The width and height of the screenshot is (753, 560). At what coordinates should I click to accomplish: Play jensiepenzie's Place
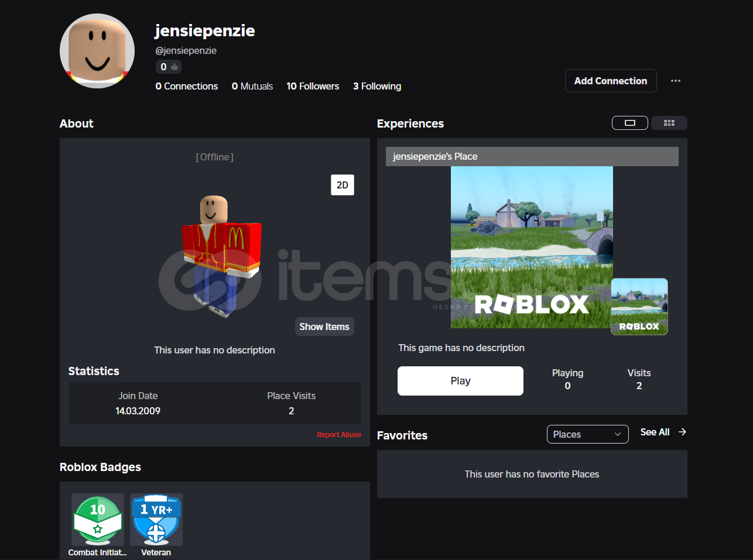[x=460, y=381]
